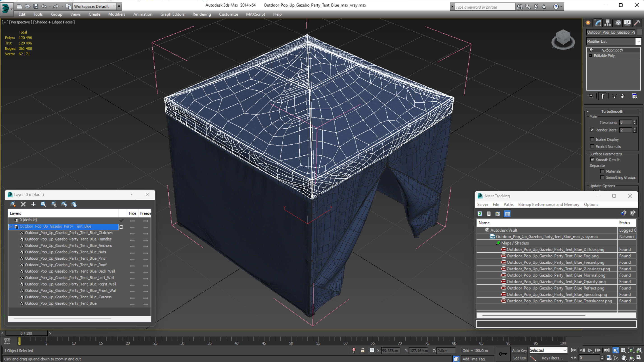Click the Play Animation button
The width and height of the screenshot is (644, 362).
click(590, 350)
